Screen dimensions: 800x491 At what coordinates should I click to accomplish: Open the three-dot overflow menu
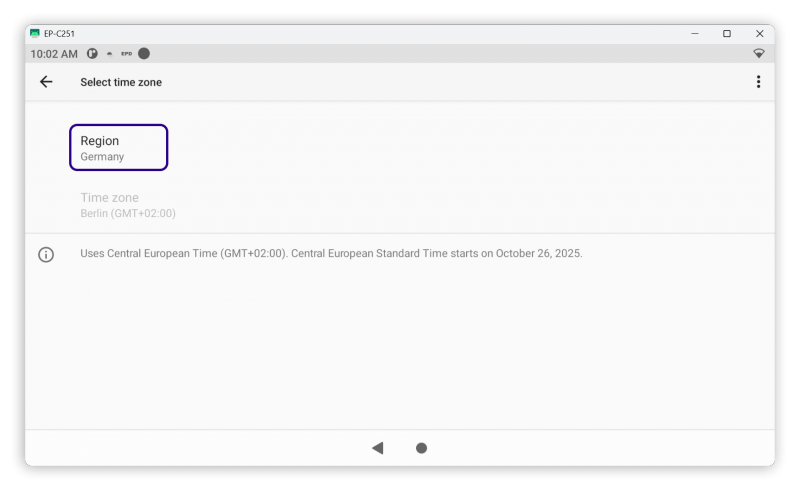(758, 82)
